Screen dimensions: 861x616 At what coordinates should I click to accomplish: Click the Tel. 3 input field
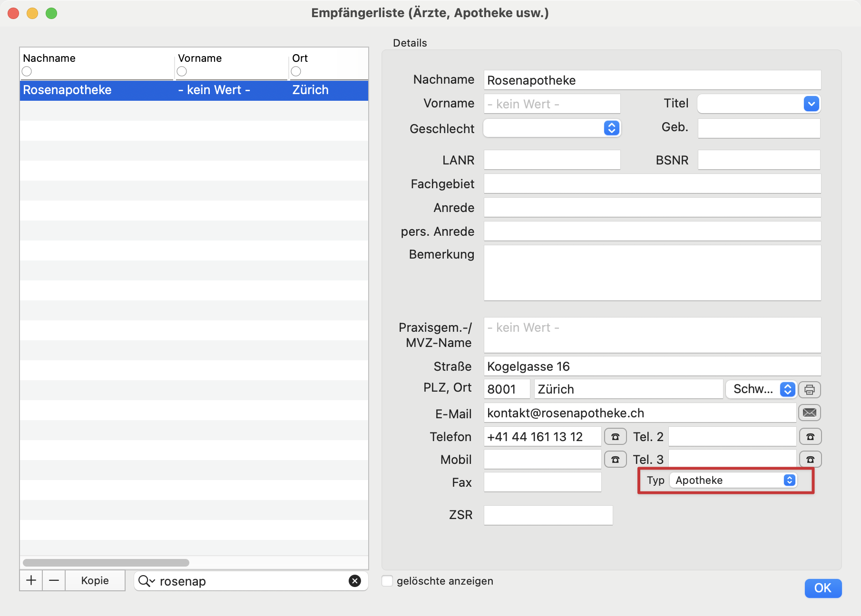(733, 459)
